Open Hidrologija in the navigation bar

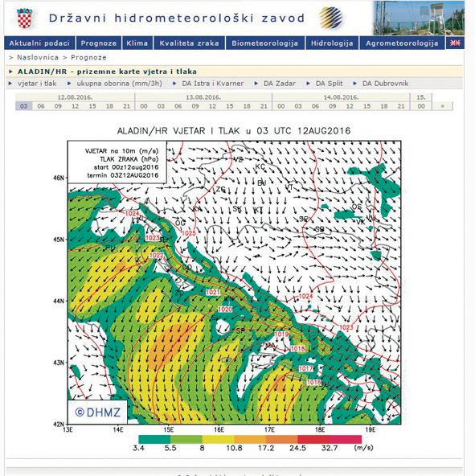pos(332,43)
